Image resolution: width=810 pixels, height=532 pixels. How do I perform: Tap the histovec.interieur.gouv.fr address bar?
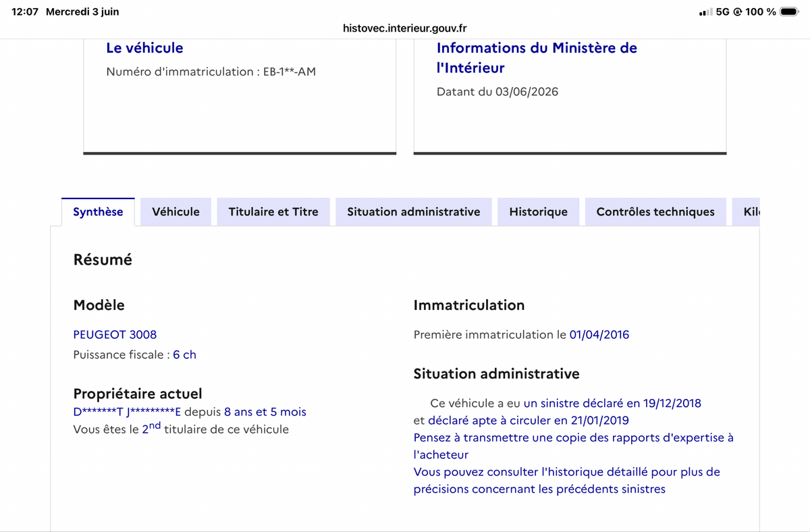point(405,28)
